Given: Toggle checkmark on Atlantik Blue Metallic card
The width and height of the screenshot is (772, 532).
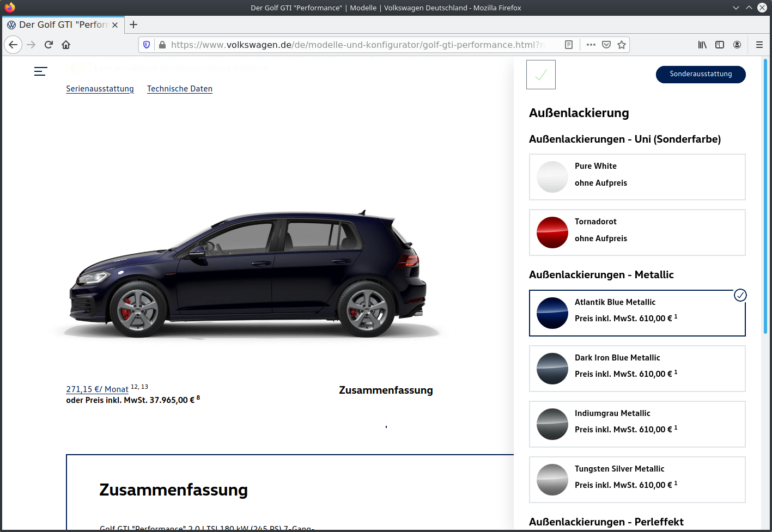Looking at the screenshot, I should click(740, 295).
